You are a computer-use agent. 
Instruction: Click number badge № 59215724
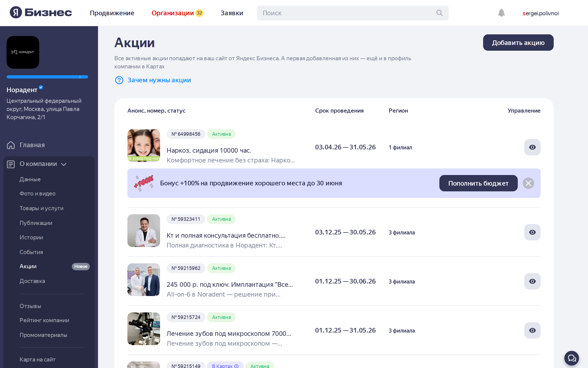click(186, 317)
